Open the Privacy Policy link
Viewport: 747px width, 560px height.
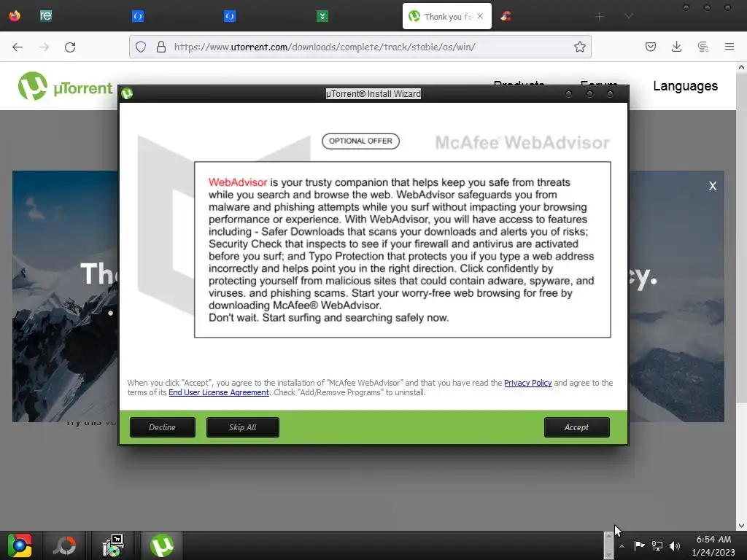528,383
